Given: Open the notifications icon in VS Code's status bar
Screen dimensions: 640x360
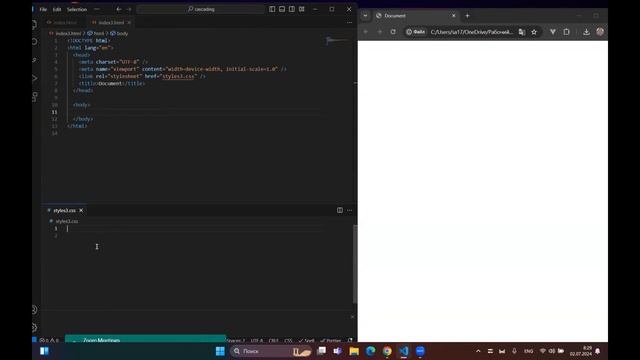Looking at the screenshot, I should click(x=350, y=340).
